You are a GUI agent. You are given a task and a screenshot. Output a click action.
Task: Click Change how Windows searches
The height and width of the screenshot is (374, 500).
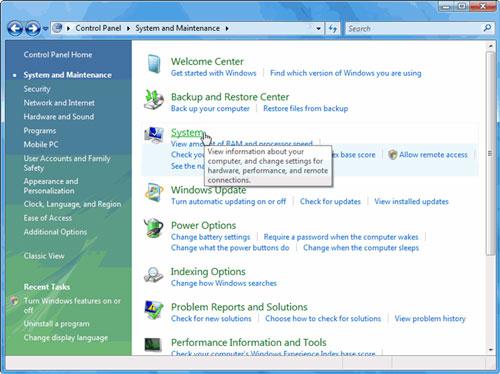(224, 283)
